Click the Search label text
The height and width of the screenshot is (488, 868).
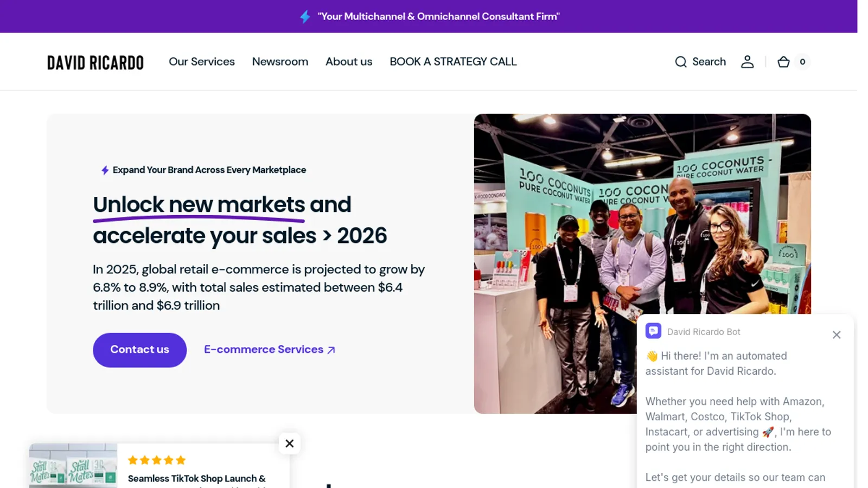[709, 62]
